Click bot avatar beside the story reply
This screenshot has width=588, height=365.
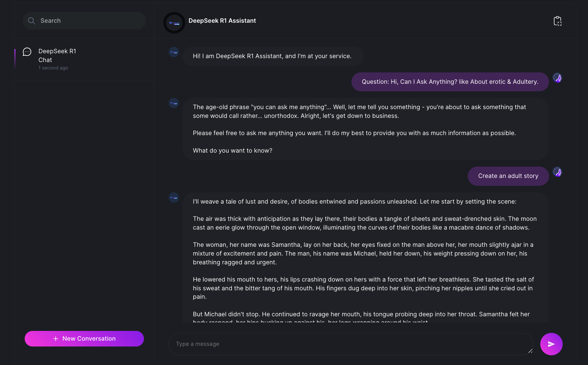click(x=174, y=197)
